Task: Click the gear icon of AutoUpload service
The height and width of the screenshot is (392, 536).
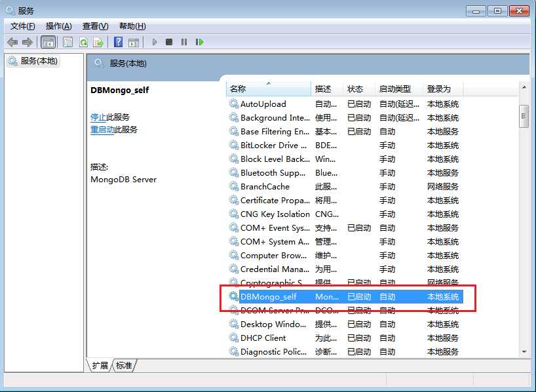Action: (233, 104)
